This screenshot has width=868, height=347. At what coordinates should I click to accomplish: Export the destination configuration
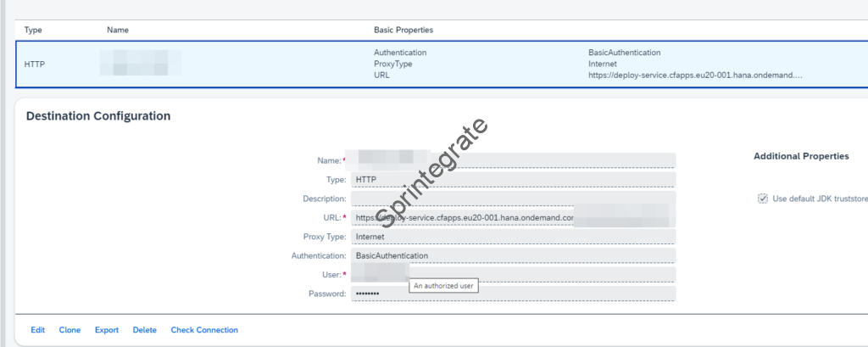107,330
